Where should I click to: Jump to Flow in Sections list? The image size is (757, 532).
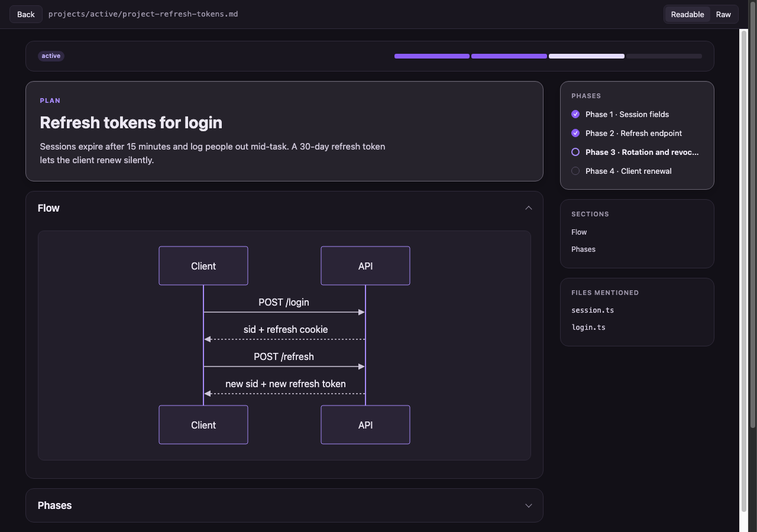(x=579, y=232)
